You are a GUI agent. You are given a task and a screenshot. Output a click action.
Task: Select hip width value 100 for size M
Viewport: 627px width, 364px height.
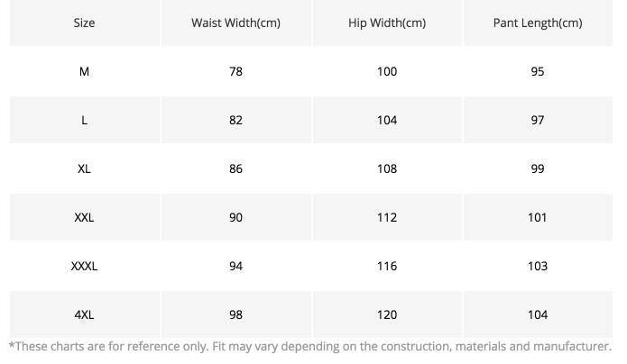tap(386, 71)
